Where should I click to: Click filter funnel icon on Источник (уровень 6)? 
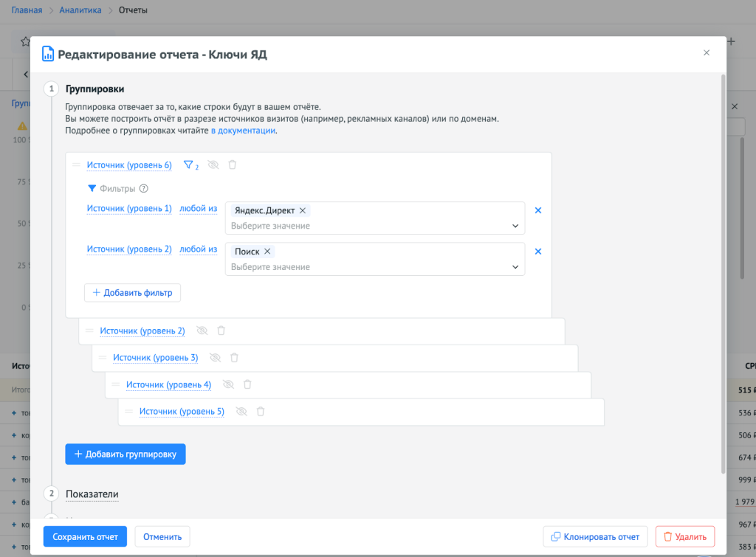tap(188, 165)
